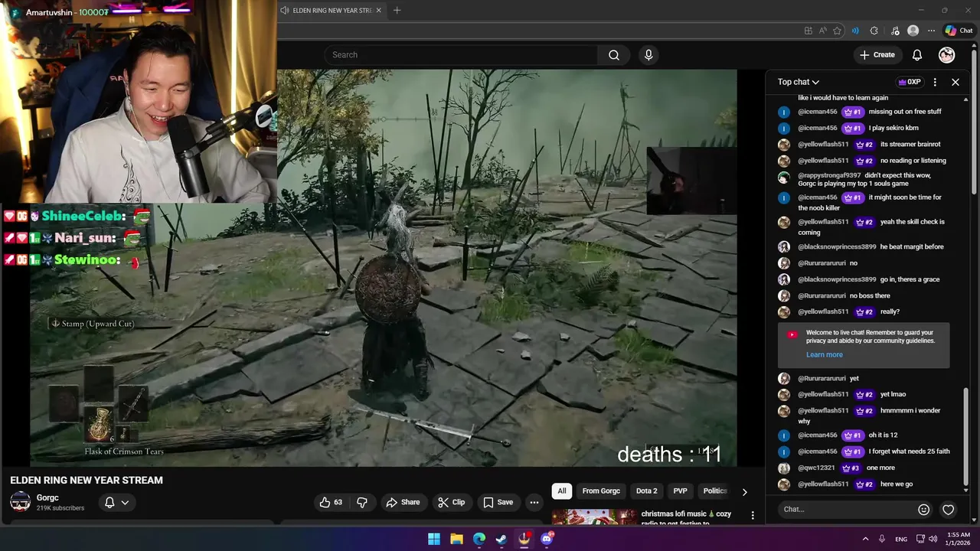Viewport: 980px width, 551px height.
Task: Select the All filter chip
Action: tap(562, 491)
